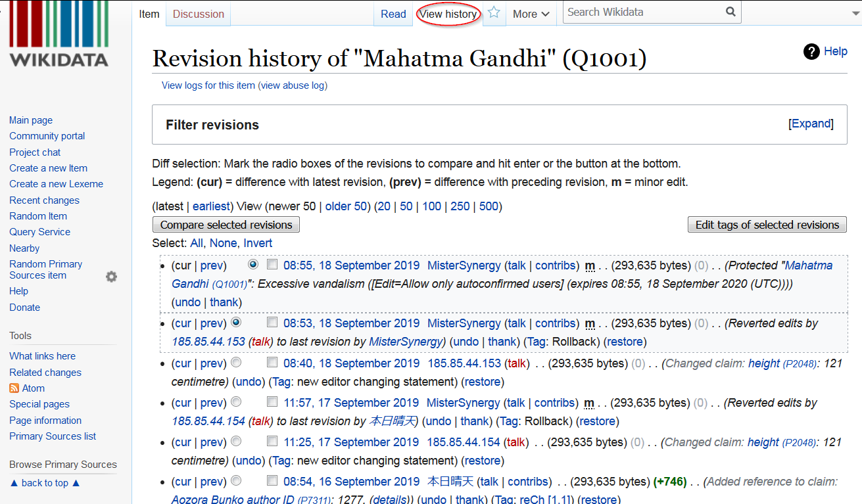Thank for the 11:57, 17 September 2019 revision
The height and width of the screenshot is (504, 862).
click(x=475, y=421)
